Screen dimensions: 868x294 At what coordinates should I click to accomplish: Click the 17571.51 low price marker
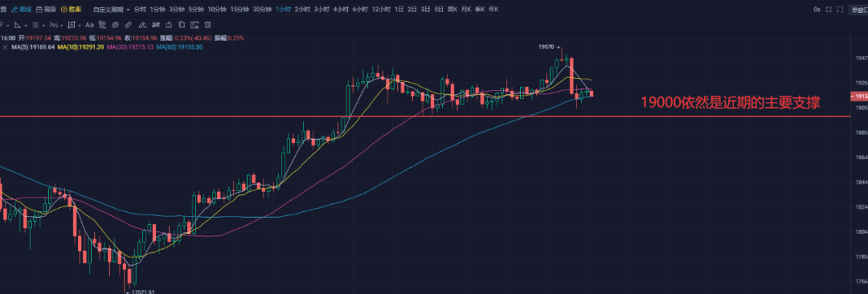(x=140, y=292)
